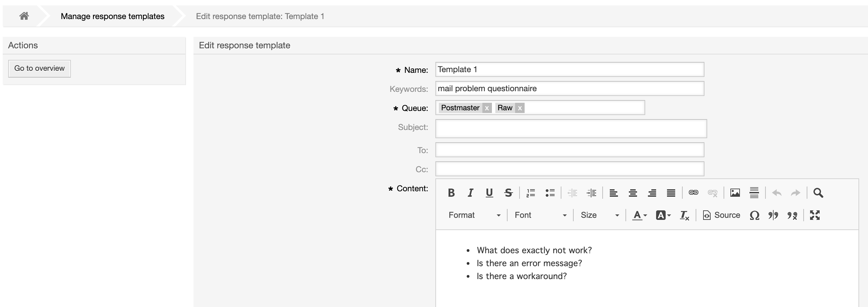The image size is (868, 307).
Task: Open the Format dropdown
Action: tap(474, 215)
